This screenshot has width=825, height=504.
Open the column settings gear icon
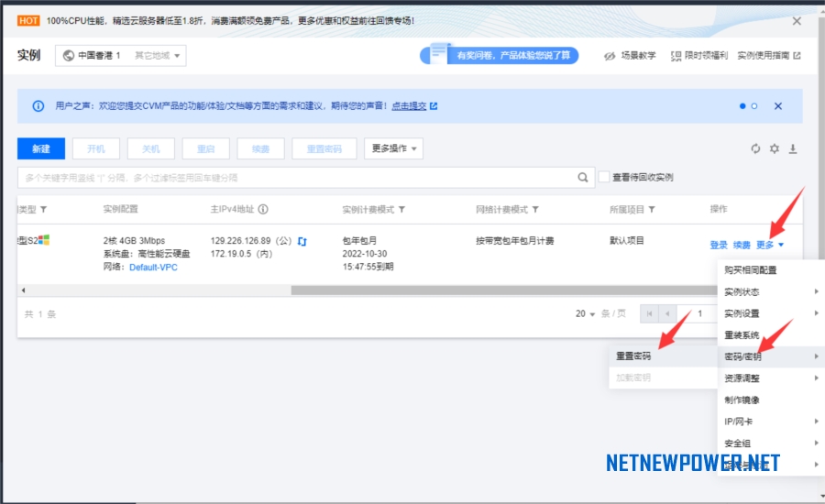tap(775, 148)
